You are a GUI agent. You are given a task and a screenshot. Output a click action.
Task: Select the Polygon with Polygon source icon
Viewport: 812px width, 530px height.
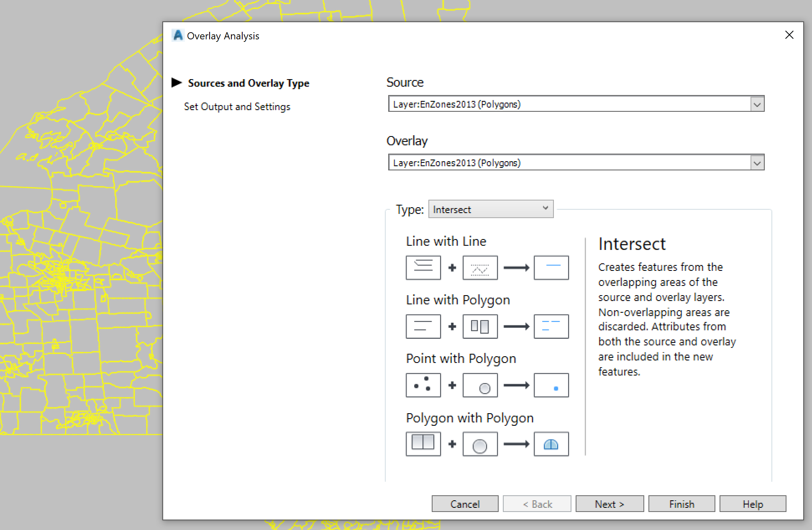(423, 444)
